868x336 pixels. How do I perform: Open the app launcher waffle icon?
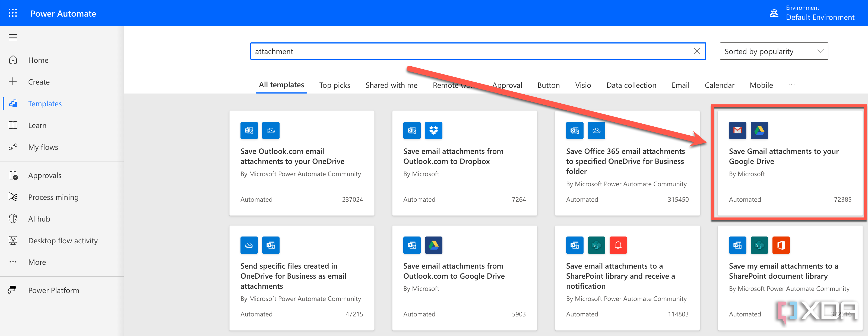click(x=13, y=13)
